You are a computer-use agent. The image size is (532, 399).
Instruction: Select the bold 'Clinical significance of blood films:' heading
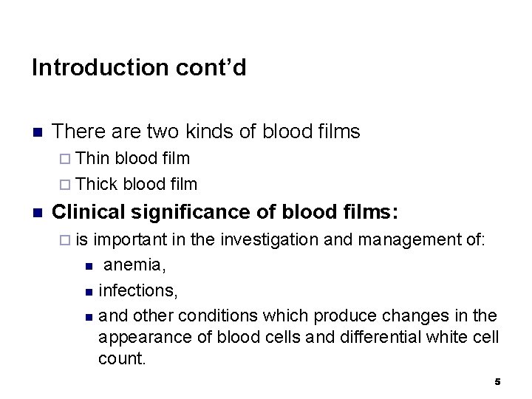[225, 212]
